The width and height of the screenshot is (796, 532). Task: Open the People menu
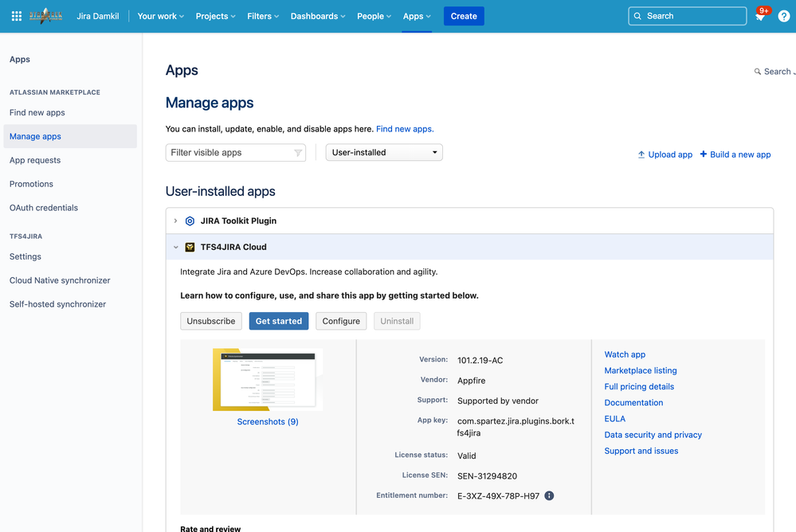click(x=374, y=16)
